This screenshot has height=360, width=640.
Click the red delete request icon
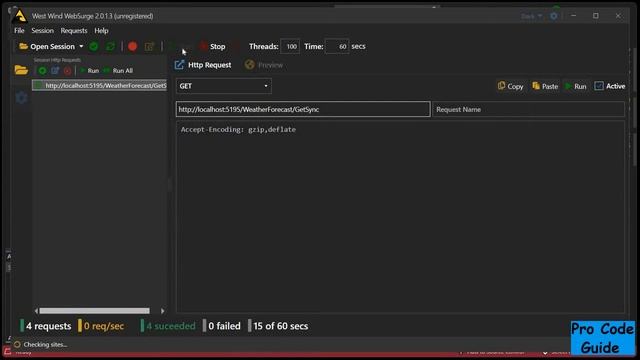(67, 71)
